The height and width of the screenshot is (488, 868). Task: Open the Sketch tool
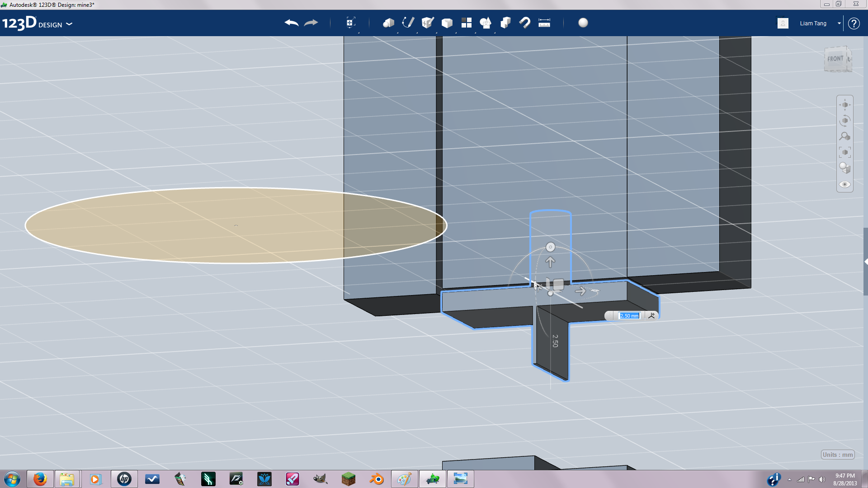click(x=408, y=23)
